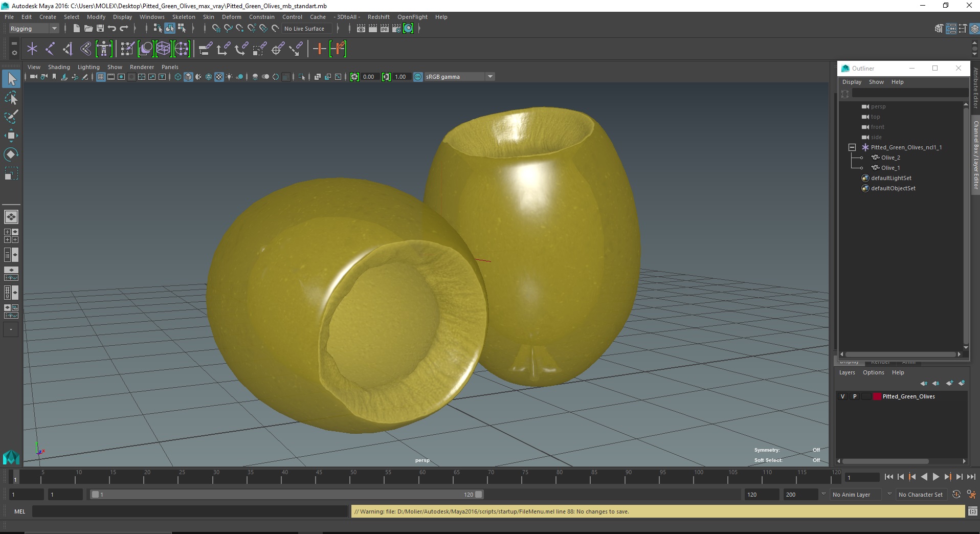980x534 pixels.
Task: Select defaultLightSet in the Outliner
Action: (x=891, y=178)
